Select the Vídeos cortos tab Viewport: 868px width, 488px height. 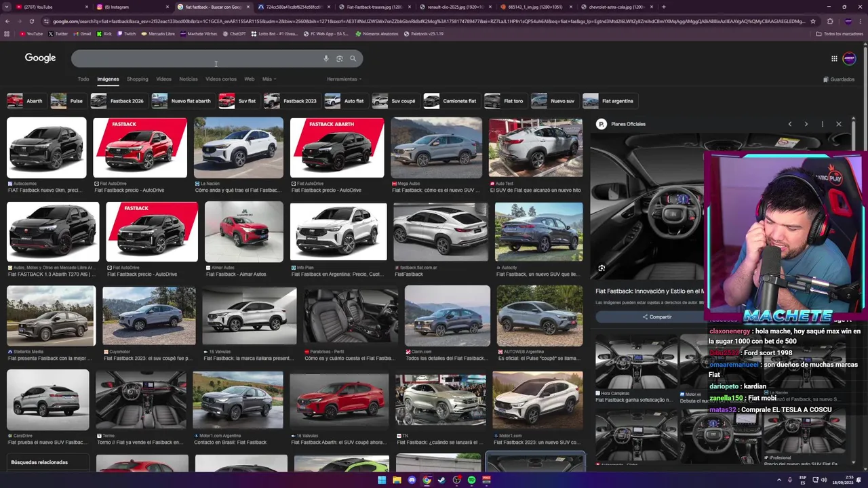click(221, 79)
